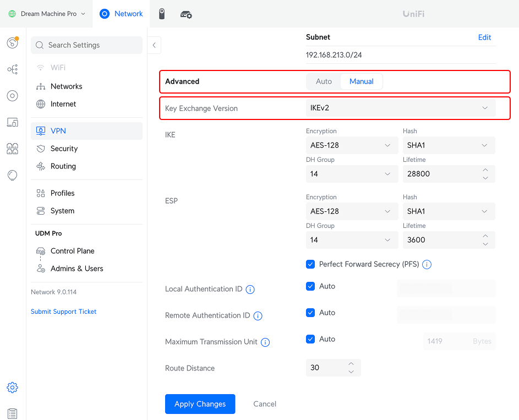Screen dimensions: 519x420
Task: Click the insights lightbulb icon in left rail
Action: (12, 175)
